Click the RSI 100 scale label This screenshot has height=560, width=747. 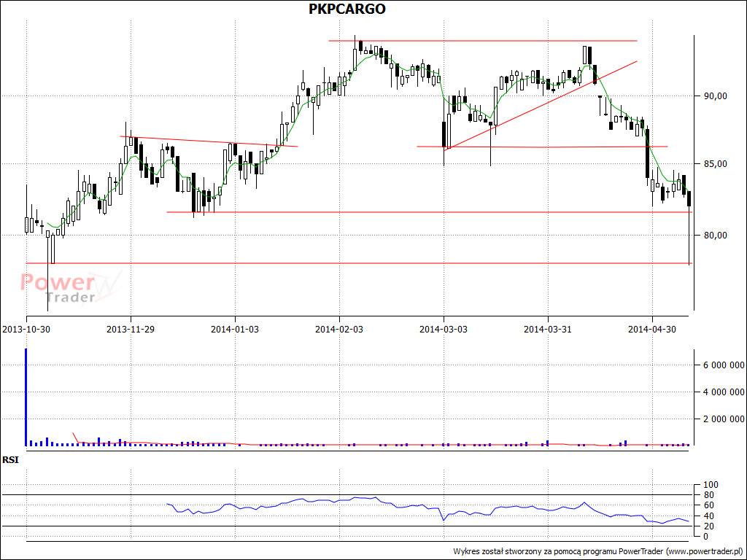click(x=711, y=485)
